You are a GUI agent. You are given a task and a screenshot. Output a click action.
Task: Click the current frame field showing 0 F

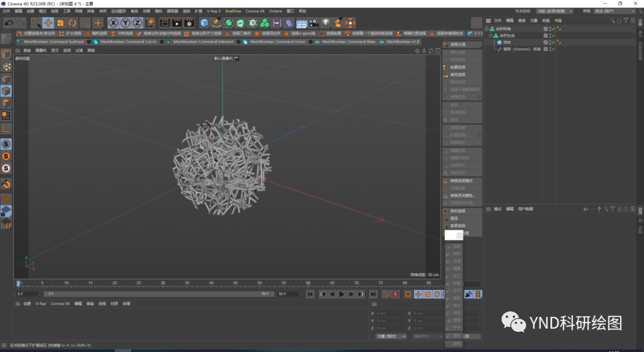[x=29, y=294]
